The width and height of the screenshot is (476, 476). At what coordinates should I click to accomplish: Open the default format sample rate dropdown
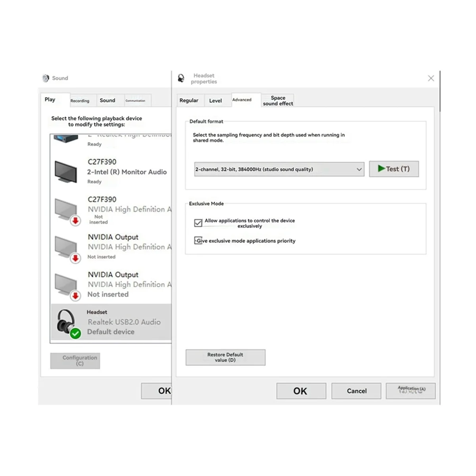click(279, 169)
